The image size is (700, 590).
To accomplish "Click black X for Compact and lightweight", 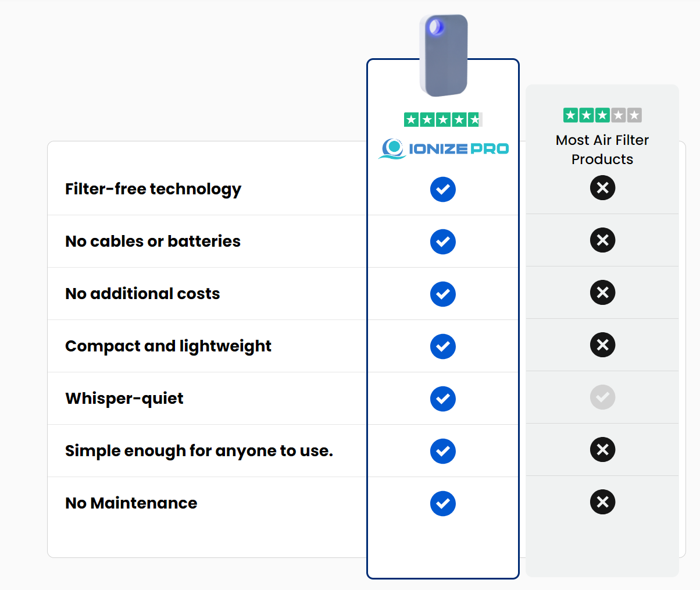I will tap(603, 345).
